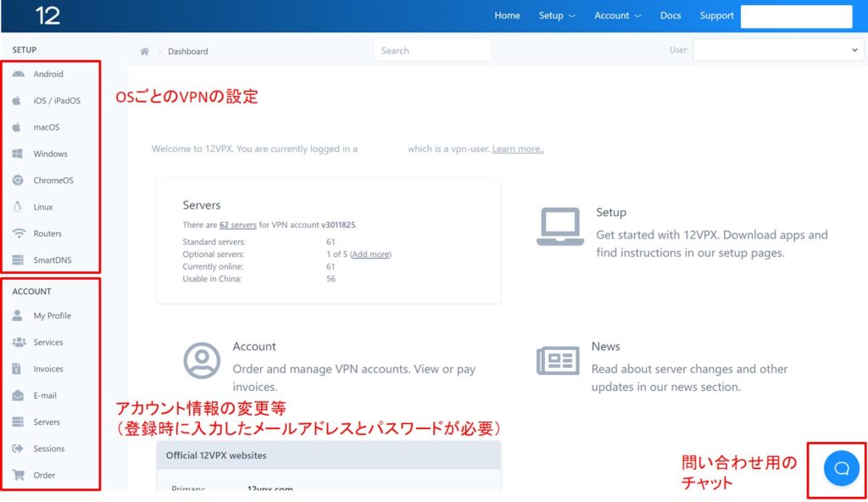This screenshot has height=502, width=868.
Task: Select Home in the top navigation
Action: tap(507, 15)
